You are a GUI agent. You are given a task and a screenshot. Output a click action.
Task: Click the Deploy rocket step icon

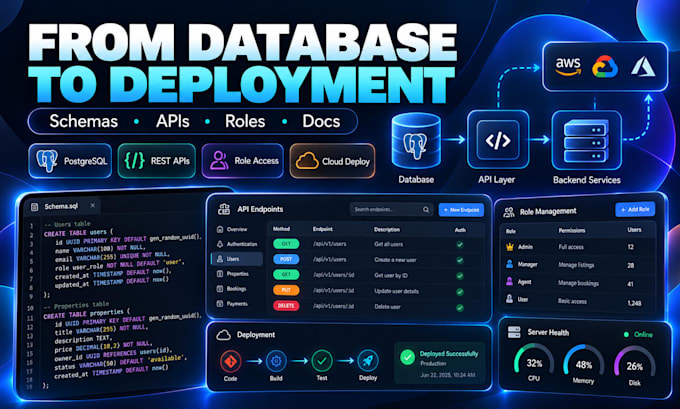[368, 361]
